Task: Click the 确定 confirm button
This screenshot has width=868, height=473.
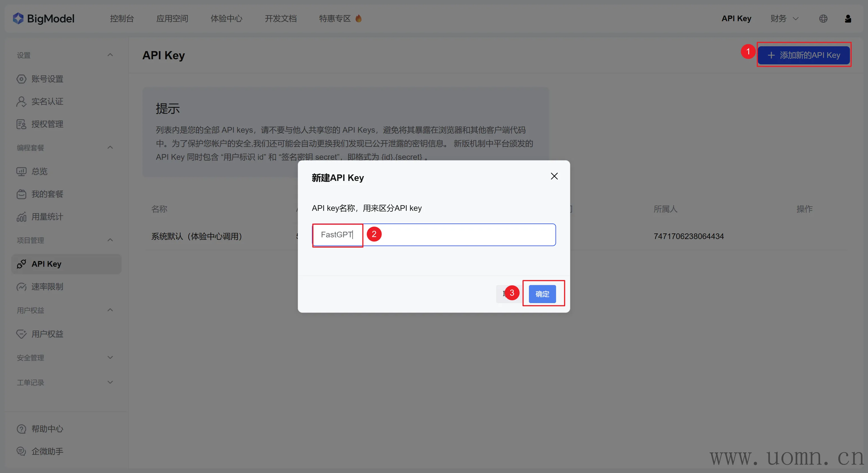Action: [x=542, y=294]
